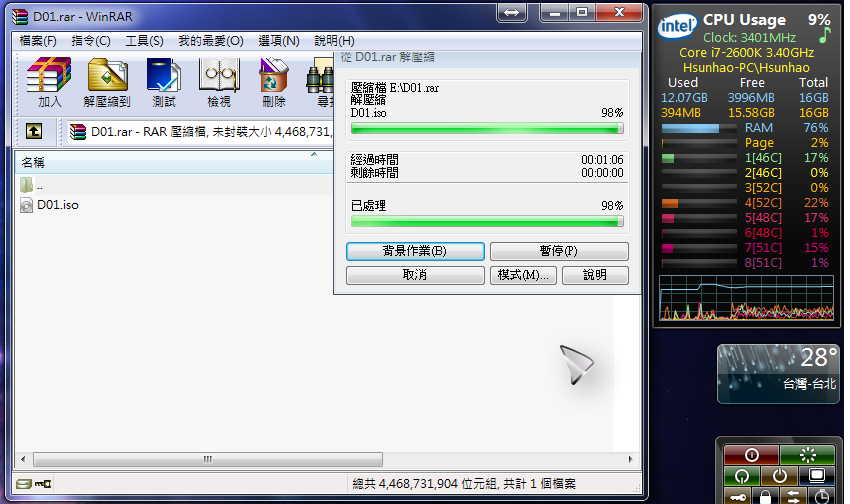The width and height of the screenshot is (850, 504).
Task: Select the D01.iso file in the list
Action: coord(57,205)
